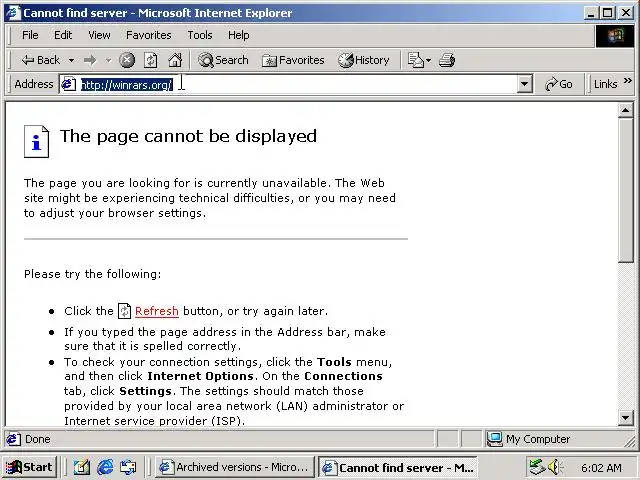Click the Back arrow button

click(40, 60)
